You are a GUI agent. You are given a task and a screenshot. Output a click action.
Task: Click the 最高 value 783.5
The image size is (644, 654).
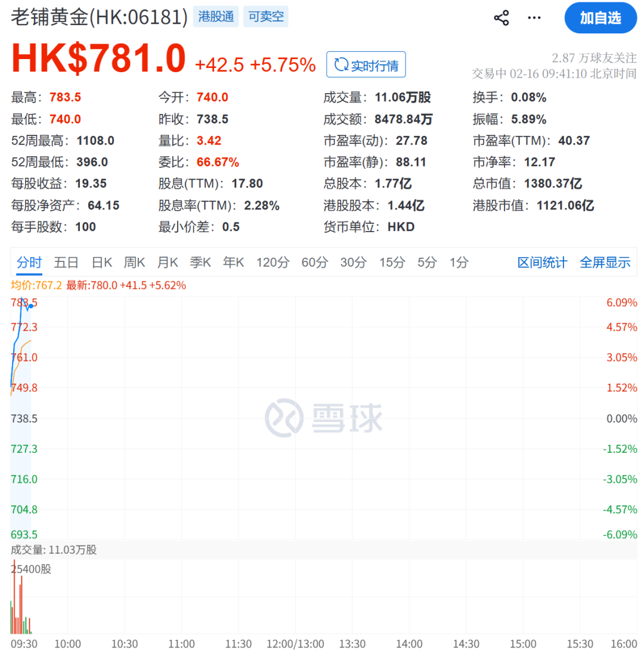[66, 97]
